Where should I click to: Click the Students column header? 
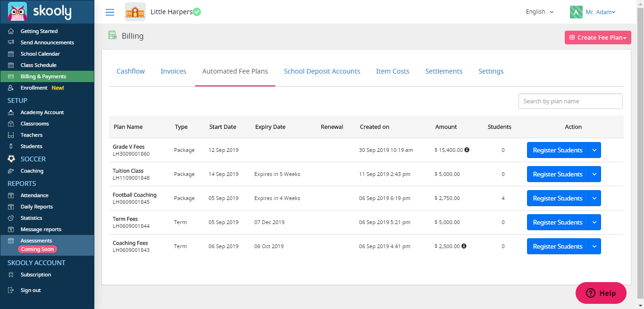(x=499, y=126)
